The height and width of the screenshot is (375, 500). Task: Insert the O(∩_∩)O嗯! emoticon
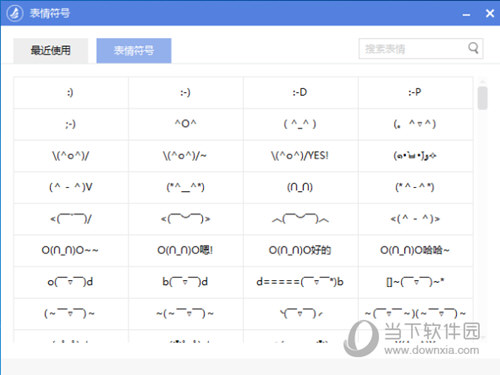(x=186, y=250)
